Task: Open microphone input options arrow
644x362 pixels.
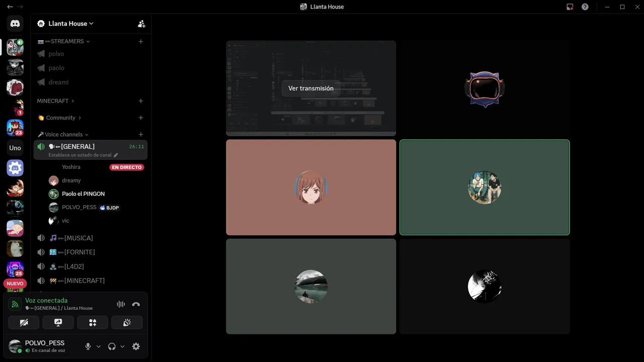Action: (x=98, y=346)
